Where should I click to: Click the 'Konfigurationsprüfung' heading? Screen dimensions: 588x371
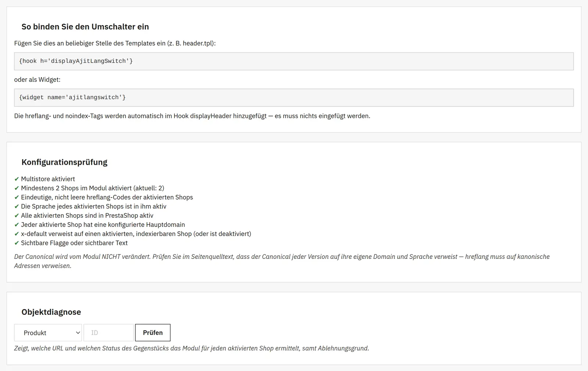[x=64, y=162]
